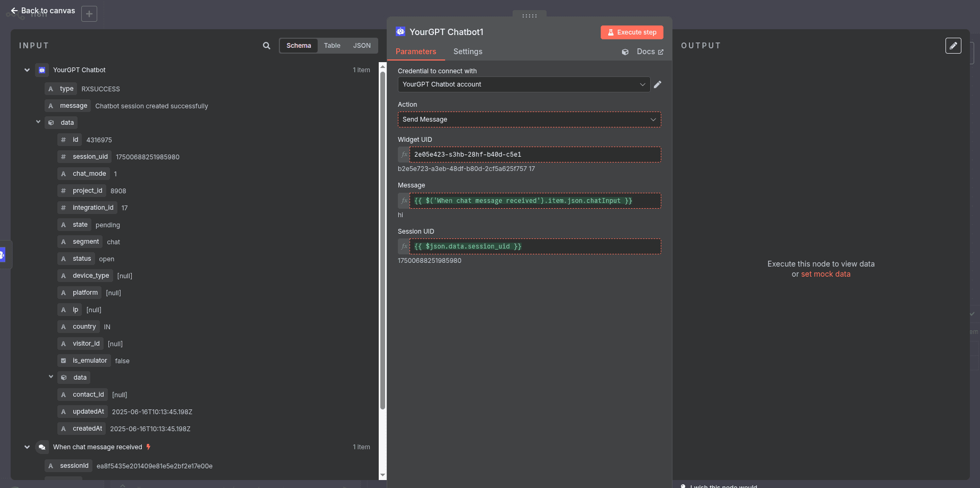Click the plus icon beside Back to canvas

click(89, 14)
